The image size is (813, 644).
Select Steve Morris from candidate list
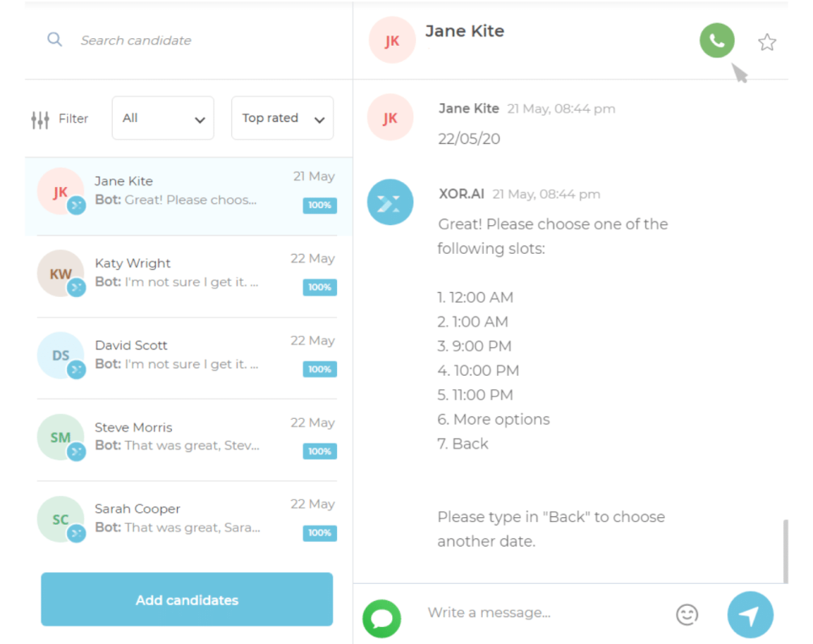tap(187, 438)
